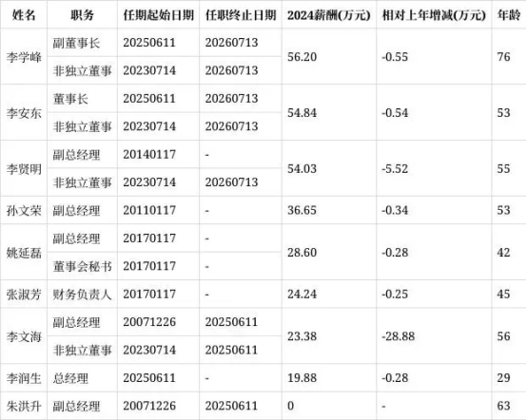Viewport: 527px width, 420px height.
Task: Click the 相对上年增减(万元) column header
Action: [x=434, y=15]
